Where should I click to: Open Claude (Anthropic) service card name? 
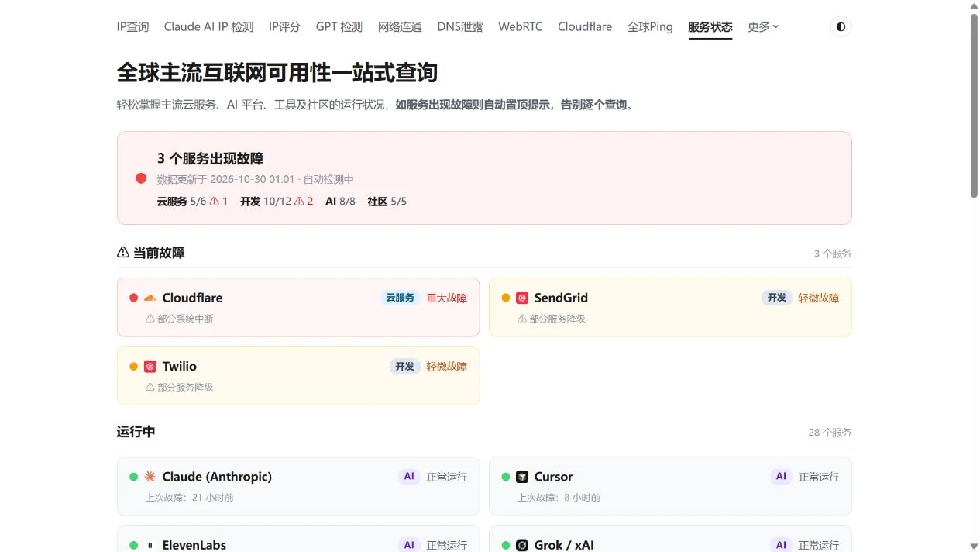[x=217, y=477]
